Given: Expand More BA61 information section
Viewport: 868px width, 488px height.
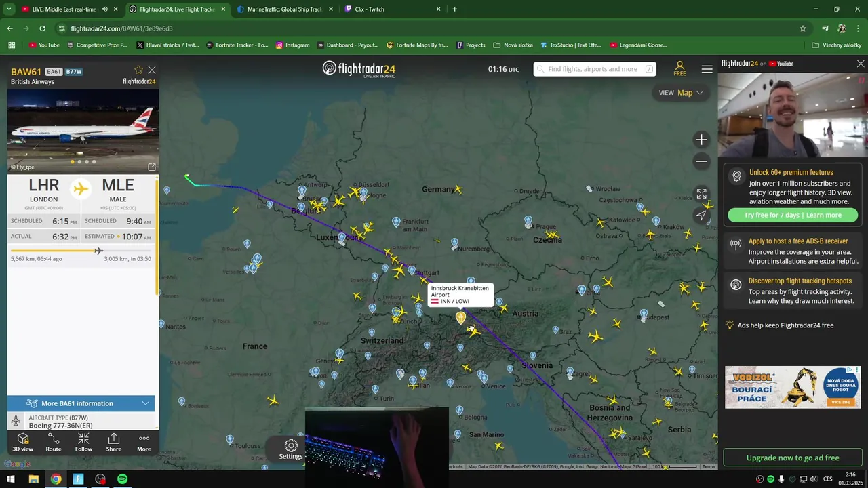Looking at the screenshot, I should click(x=81, y=403).
